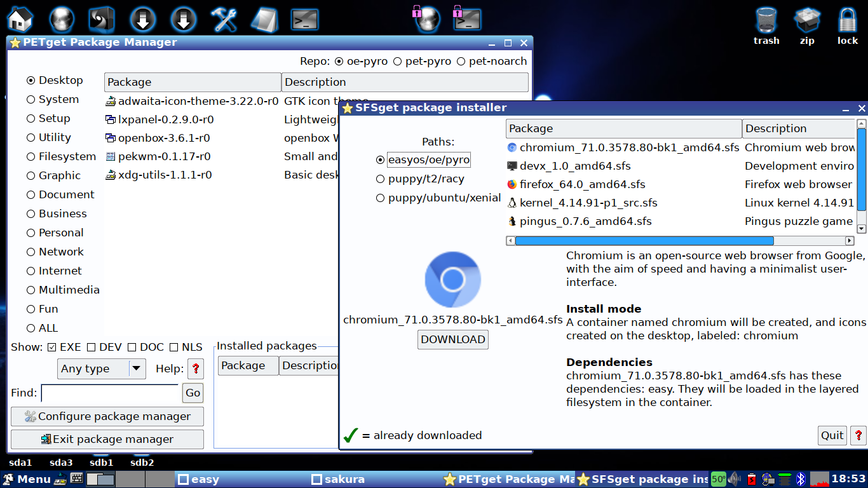Select the puppy/t2/racy path radio button
Viewport: 868px width, 488px height.
coord(380,179)
